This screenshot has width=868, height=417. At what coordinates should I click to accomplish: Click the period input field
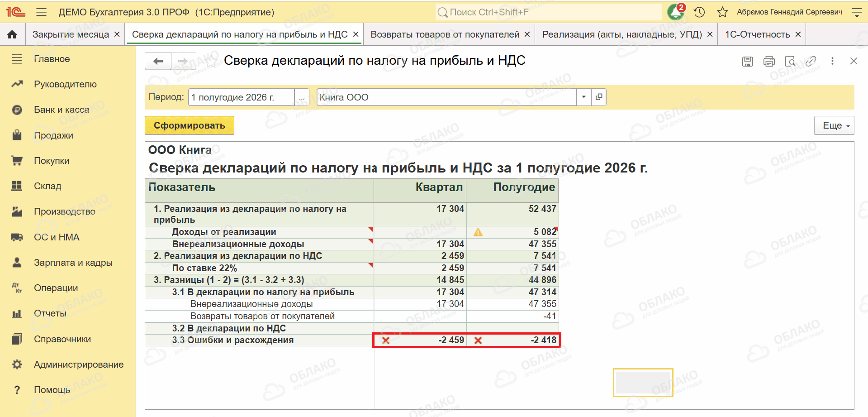(x=242, y=97)
